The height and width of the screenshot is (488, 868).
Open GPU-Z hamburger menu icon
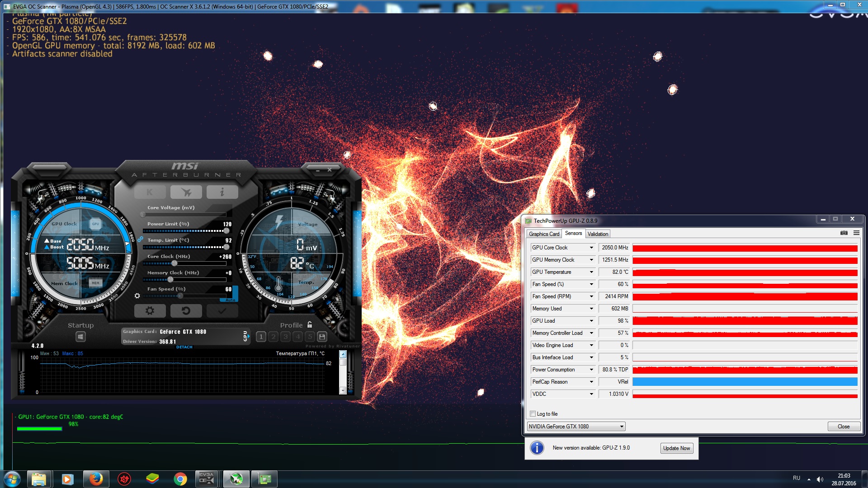point(856,233)
